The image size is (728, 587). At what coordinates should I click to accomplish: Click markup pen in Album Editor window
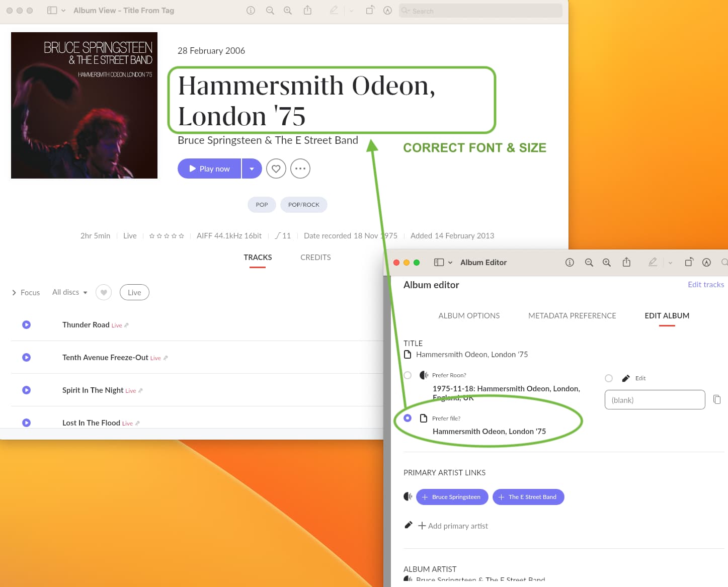tap(653, 262)
